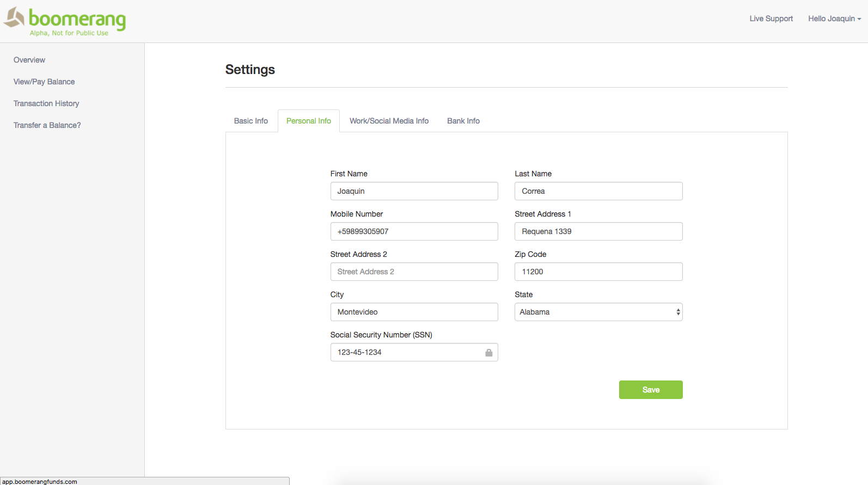
Task: Click the Mobile Number label
Action: point(357,214)
